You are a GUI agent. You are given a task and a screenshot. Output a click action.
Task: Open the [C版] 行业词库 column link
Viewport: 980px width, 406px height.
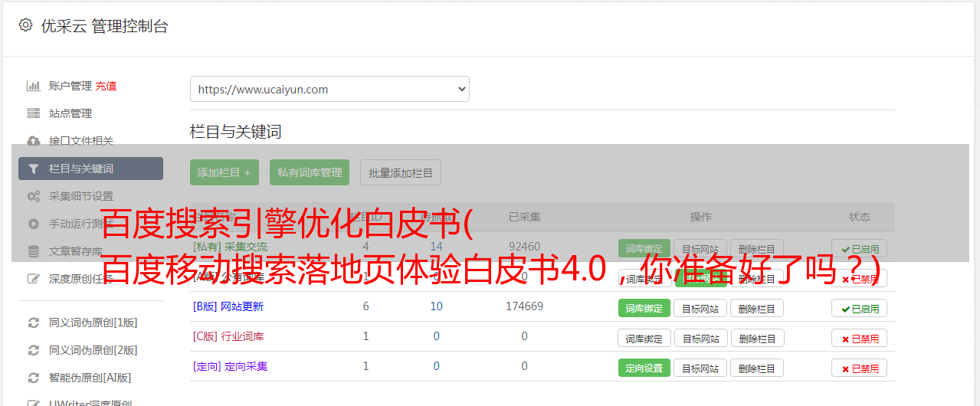point(228,336)
